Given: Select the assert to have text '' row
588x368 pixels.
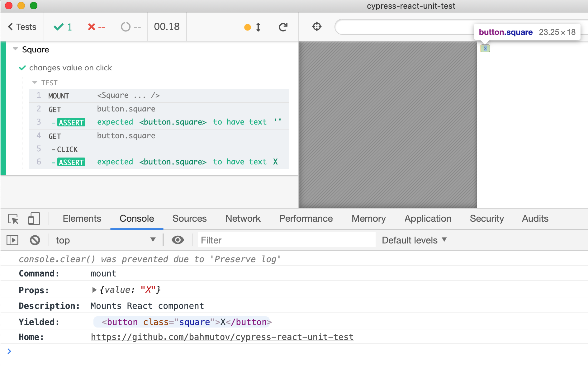Looking at the screenshot, I should [159, 122].
